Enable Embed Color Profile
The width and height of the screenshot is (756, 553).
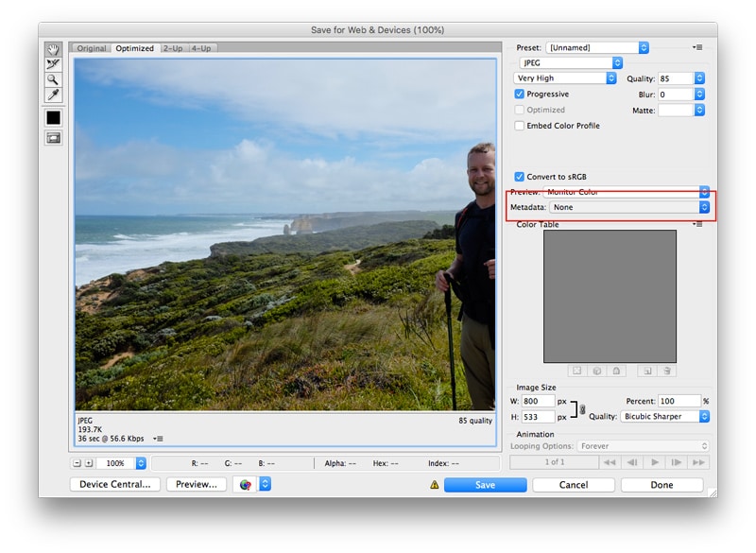520,126
